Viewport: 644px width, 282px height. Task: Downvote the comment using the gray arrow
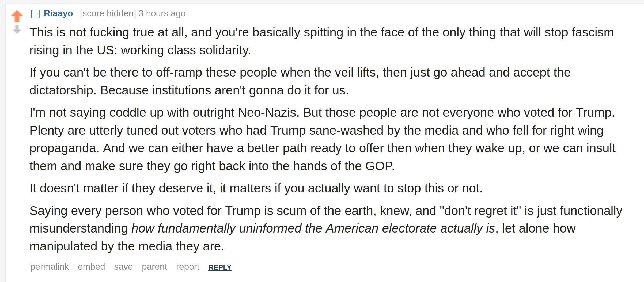[17, 29]
